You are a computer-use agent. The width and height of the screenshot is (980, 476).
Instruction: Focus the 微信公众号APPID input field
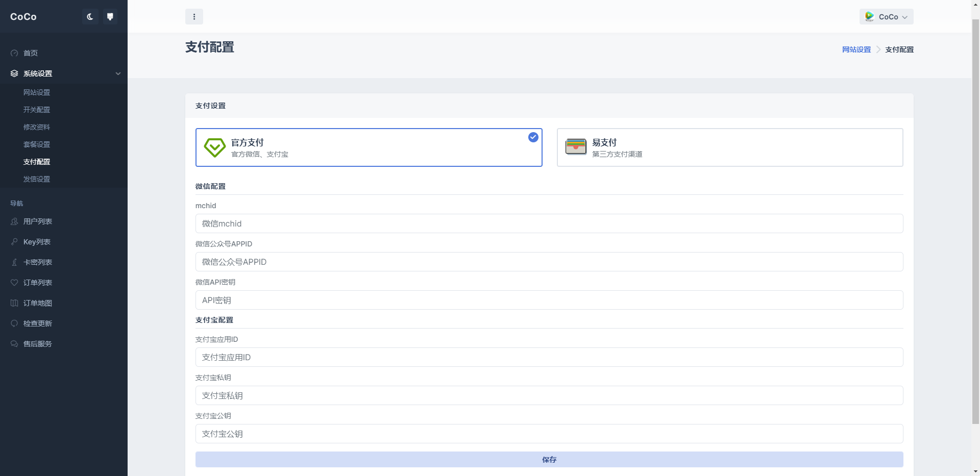[549, 262]
